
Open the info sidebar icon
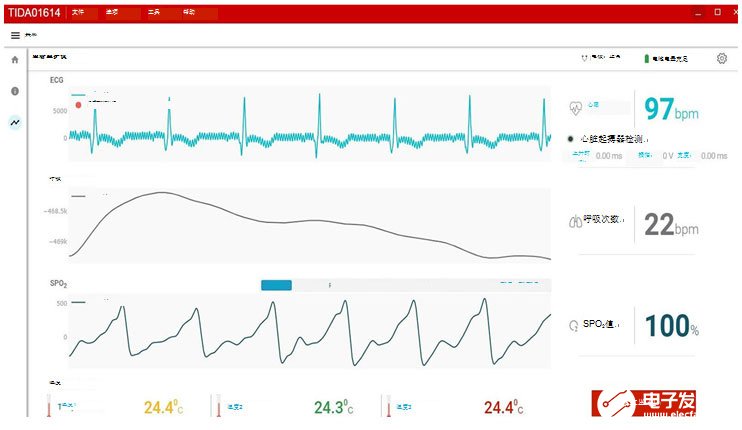[x=15, y=91]
